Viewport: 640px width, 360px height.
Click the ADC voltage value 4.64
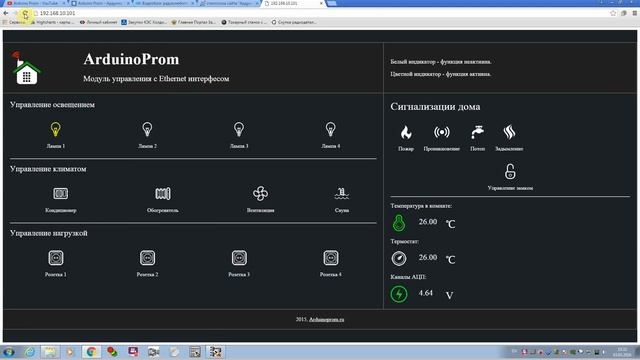tap(425, 293)
